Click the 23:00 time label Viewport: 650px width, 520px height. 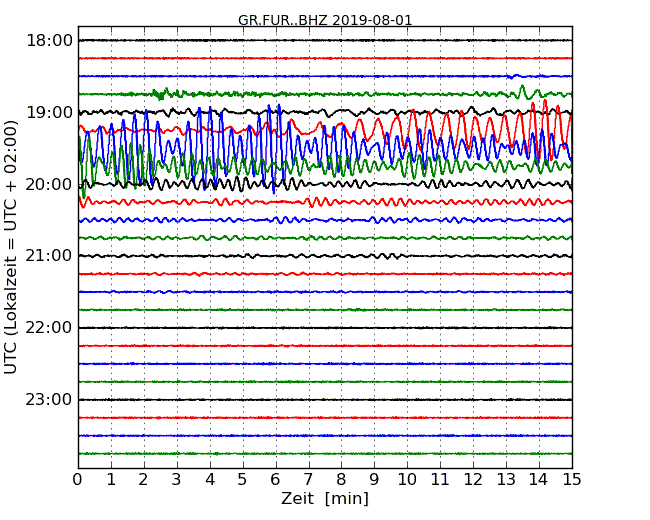click(x=49, y=400)
